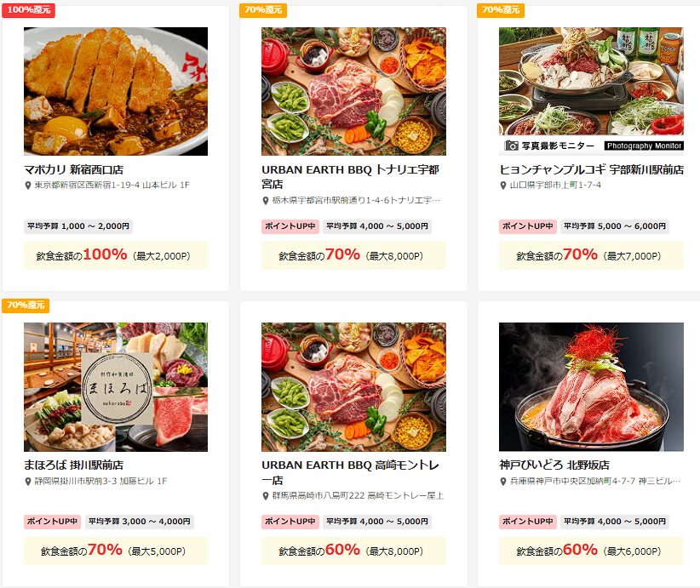The height and width of the screenshot is (588, 700).
Task: Click まほろば logo restaurant photo
Action: click(x=116, y=387)
